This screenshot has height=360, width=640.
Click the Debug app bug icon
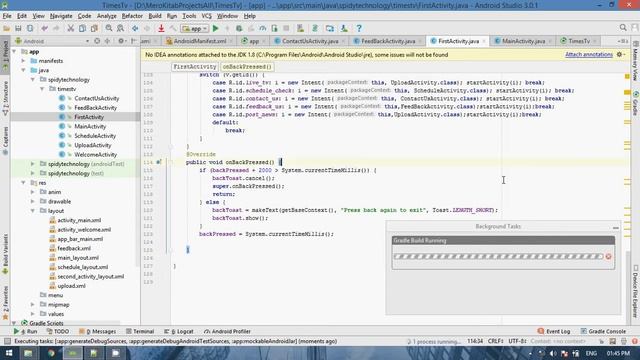(239, 28)
